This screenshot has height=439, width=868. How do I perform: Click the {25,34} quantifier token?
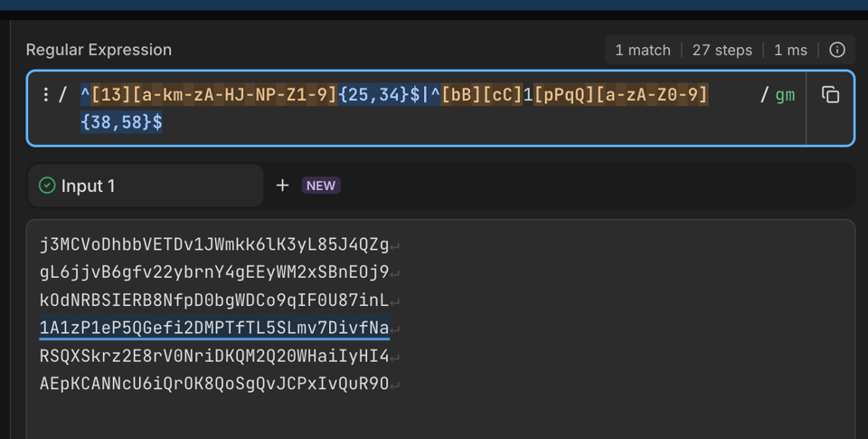[373, 95]
